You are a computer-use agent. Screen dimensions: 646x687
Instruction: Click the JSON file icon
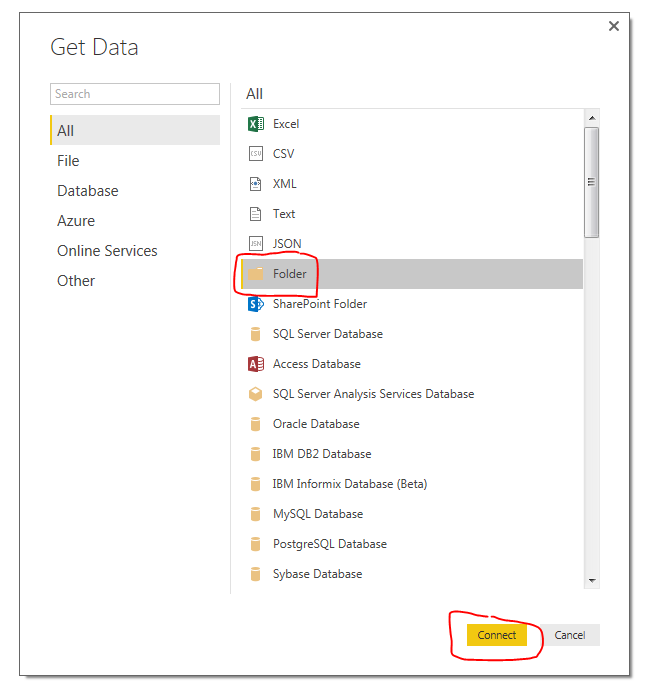coord(256,244)
